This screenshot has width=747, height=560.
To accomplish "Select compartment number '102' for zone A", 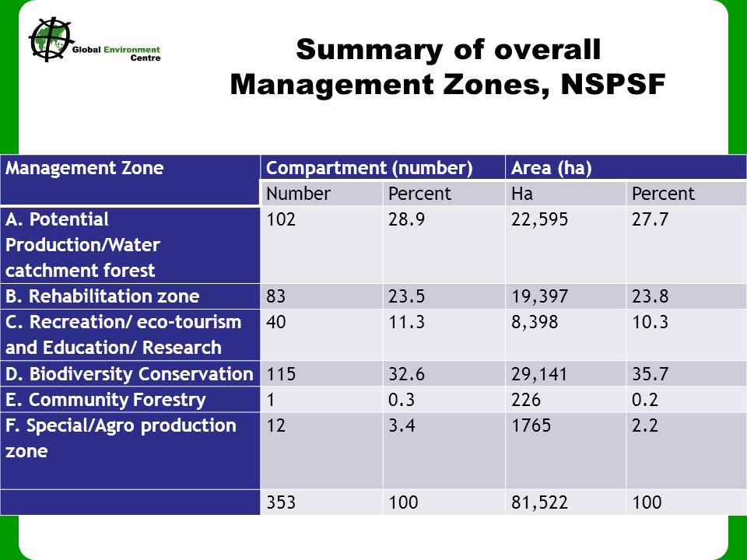I will 281,219.
